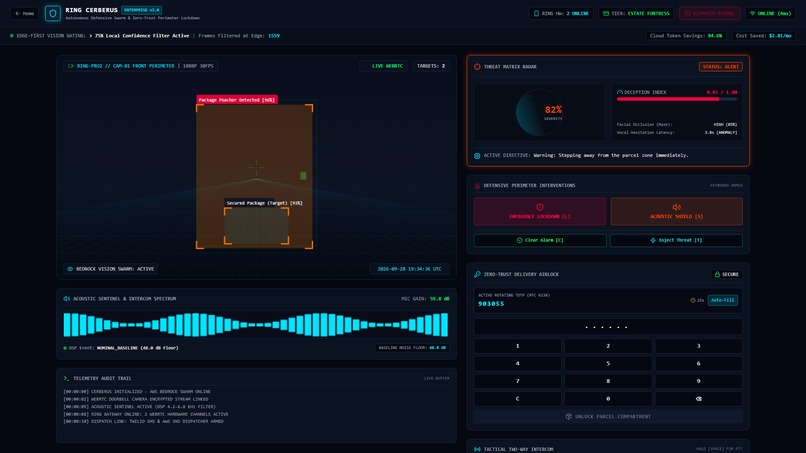The width and height of the screenshot is (806, 453).
Task: Click the Targets: 2 counter
Action: pos(431,66)
